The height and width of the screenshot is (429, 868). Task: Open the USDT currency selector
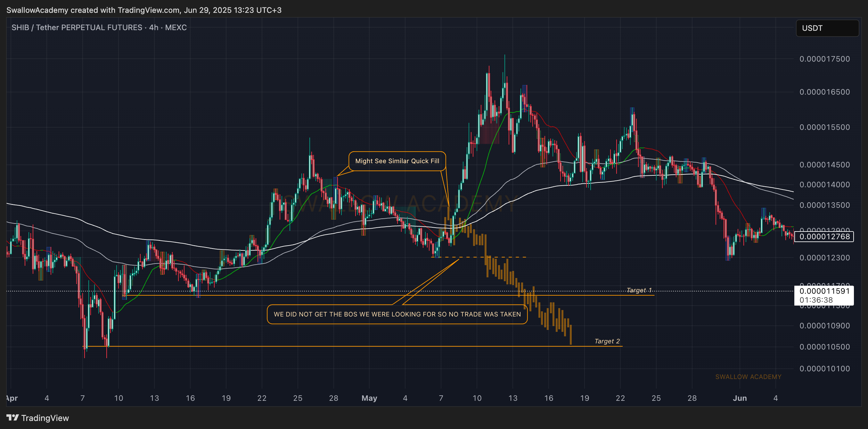[x=827, y=28]
